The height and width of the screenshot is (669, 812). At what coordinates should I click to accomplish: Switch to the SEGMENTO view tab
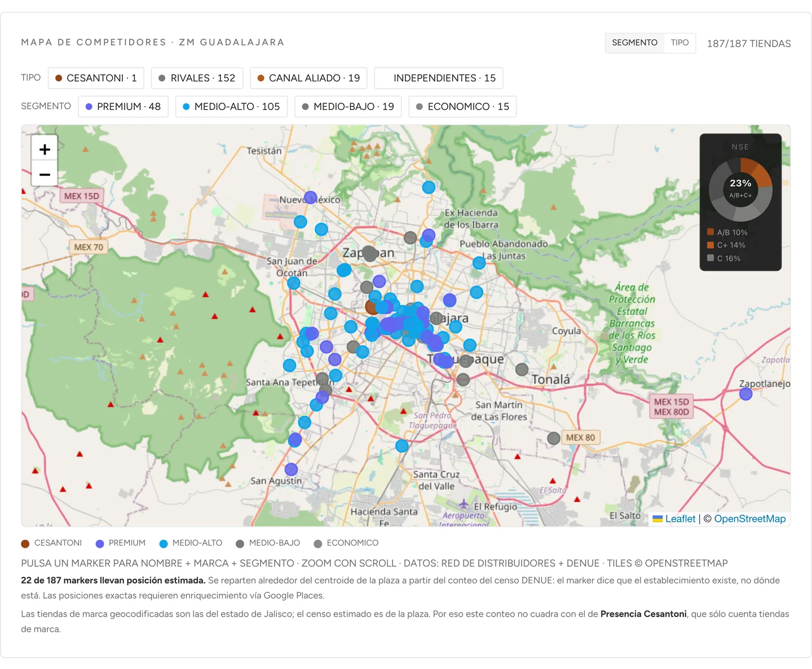[634, 43]
